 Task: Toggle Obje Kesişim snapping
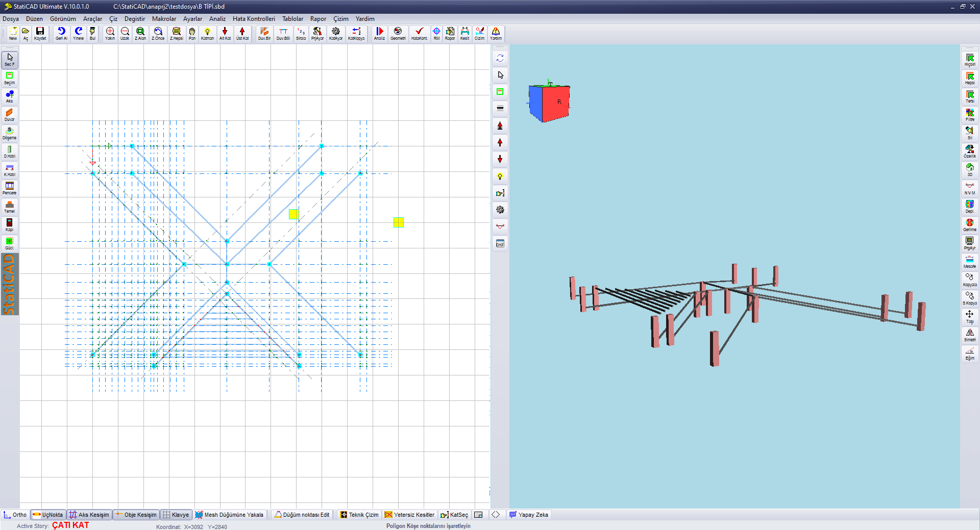click(x=136, y=515)
